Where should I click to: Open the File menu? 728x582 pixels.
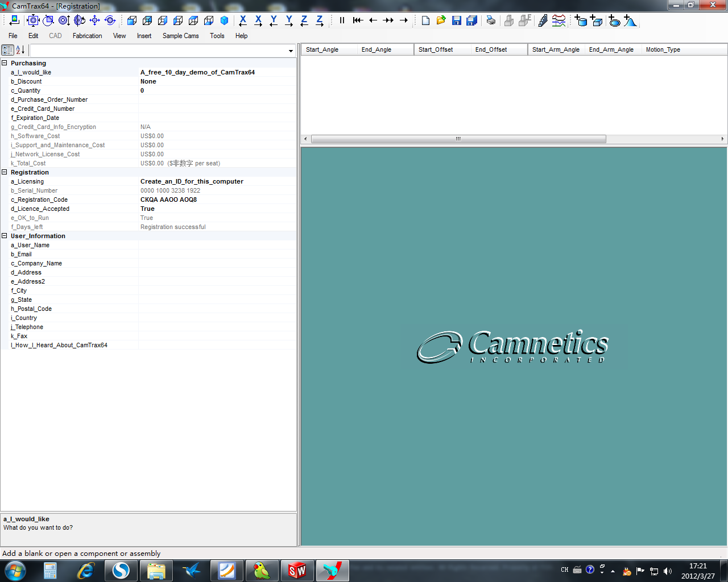(13, 36)
